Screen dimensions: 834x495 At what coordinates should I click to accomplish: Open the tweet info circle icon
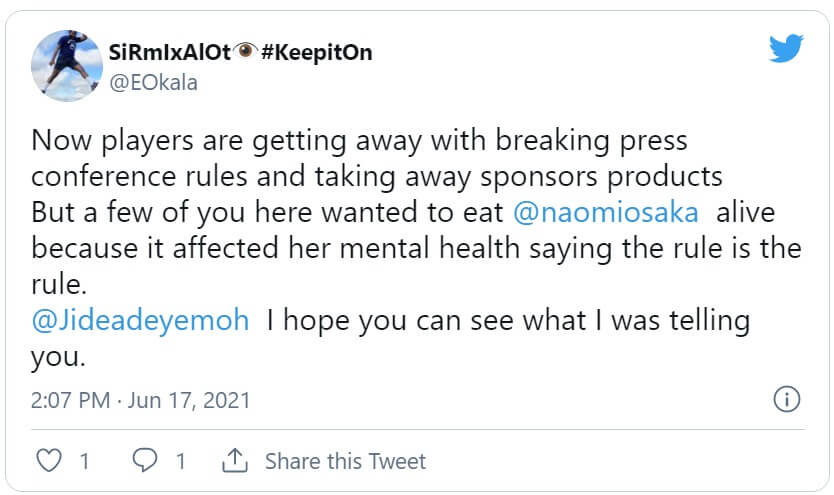click(x=787, y=400)
